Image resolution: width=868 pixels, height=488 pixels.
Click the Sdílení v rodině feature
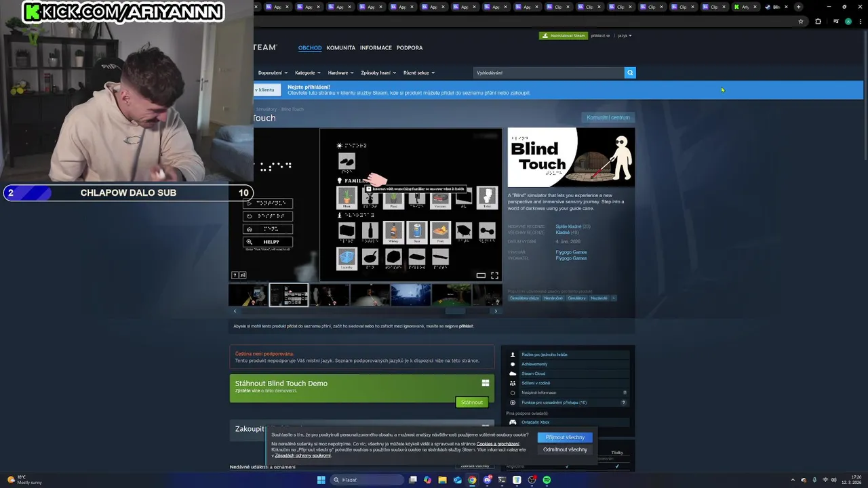(x=536, y=383)
